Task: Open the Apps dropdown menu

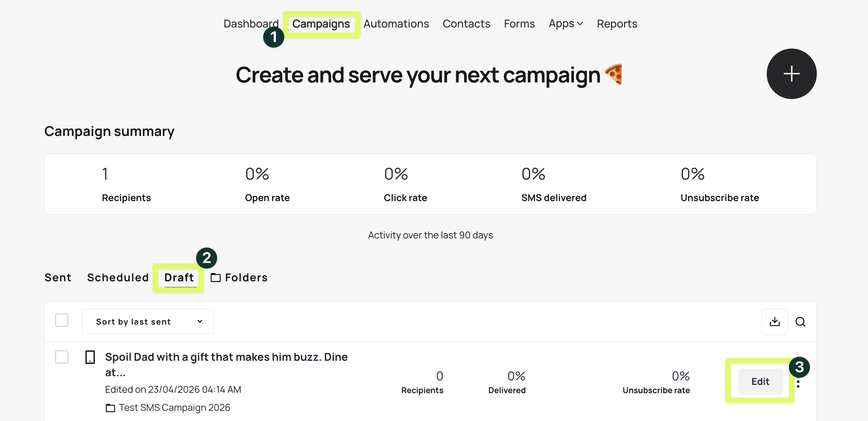Action: click(561, 24)
